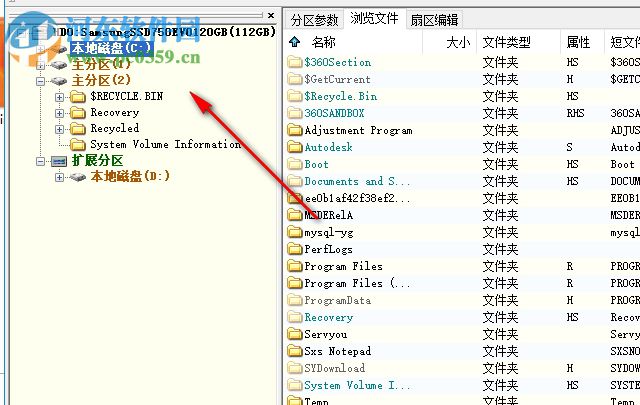Click the 360SANDBOX folder icon
640x405 pixels.
click(x=295, y=113)
